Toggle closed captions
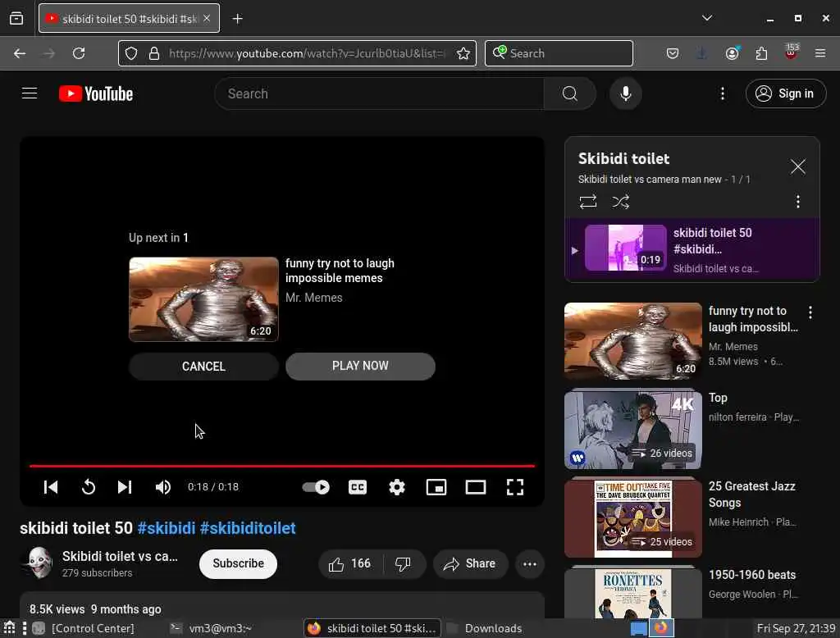The image size is (840, 638). 358,487
